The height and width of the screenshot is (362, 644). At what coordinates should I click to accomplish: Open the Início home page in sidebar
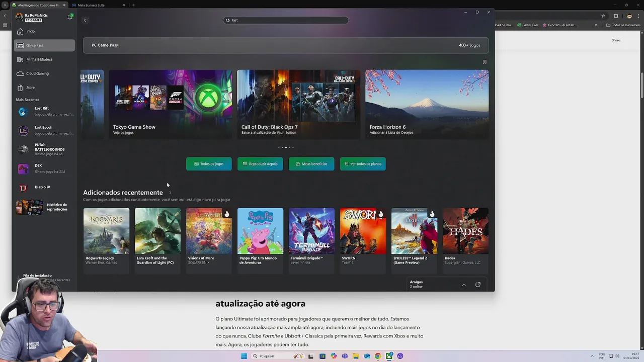(x=44, y=31)
